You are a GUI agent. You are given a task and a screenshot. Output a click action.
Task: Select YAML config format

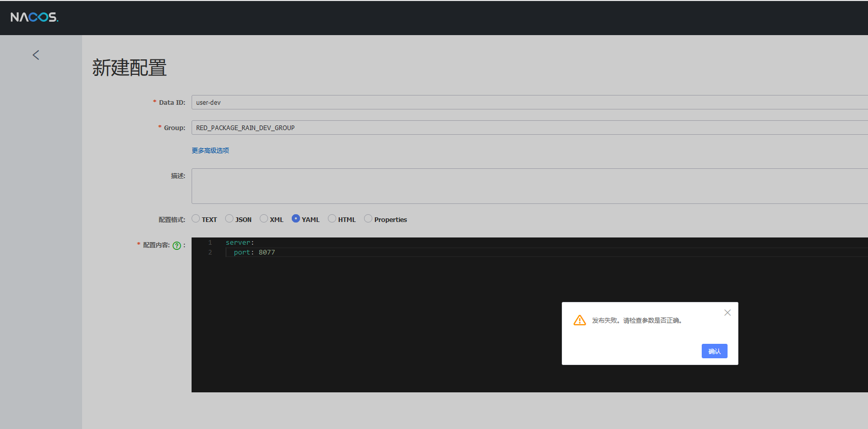pos(296,218)
